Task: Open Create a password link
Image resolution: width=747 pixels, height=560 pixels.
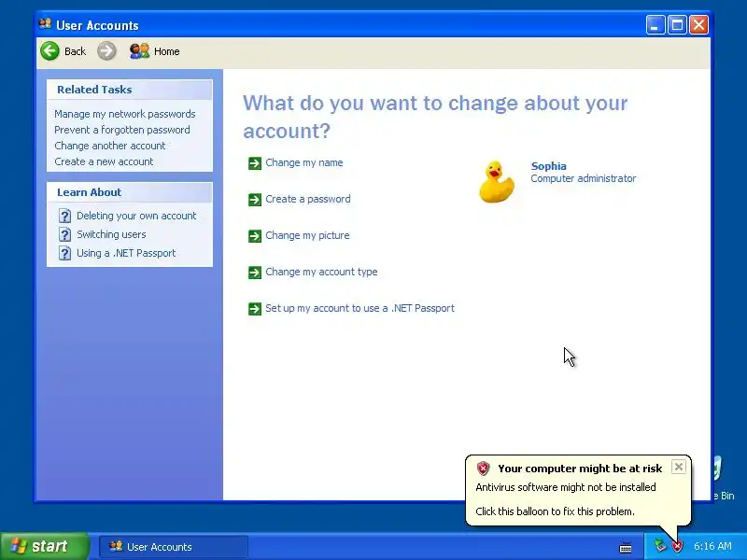Action: tap(308, 199)
